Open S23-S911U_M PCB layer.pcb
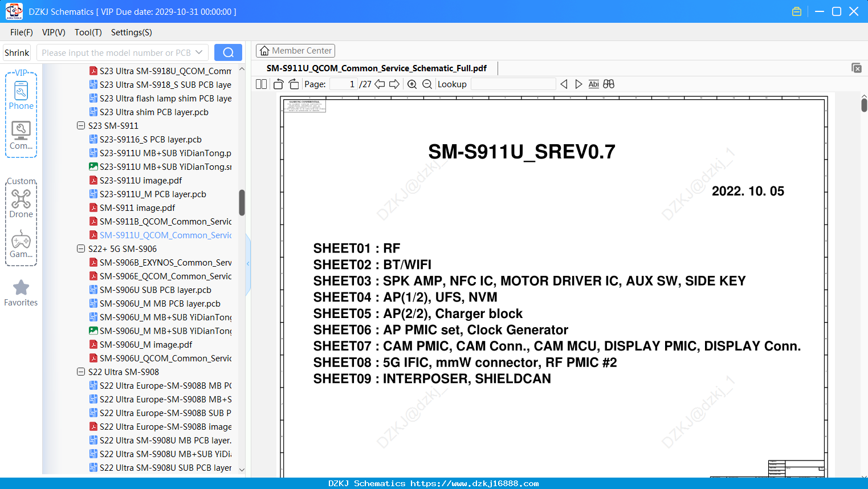The image size is (868, 489). [x=148, y=194]
